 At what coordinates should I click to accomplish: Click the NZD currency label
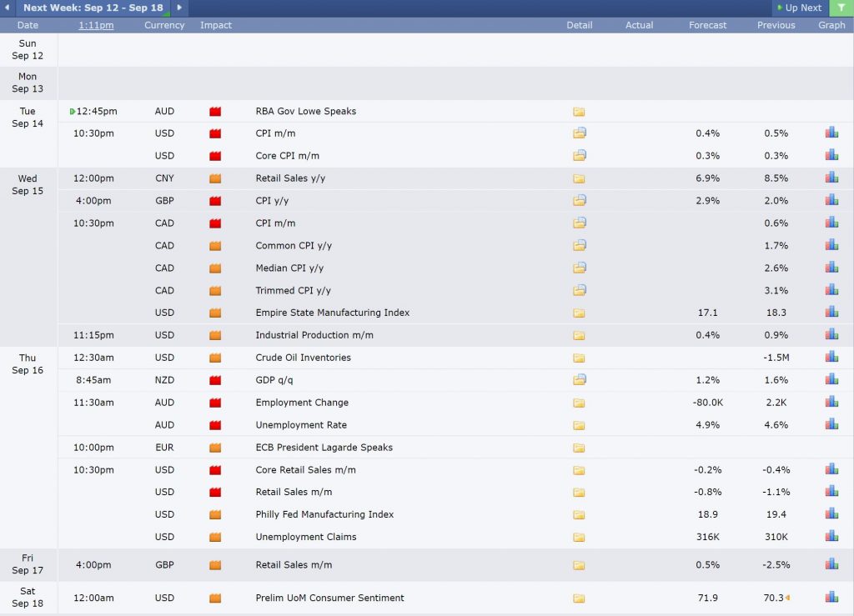[164, 380]
